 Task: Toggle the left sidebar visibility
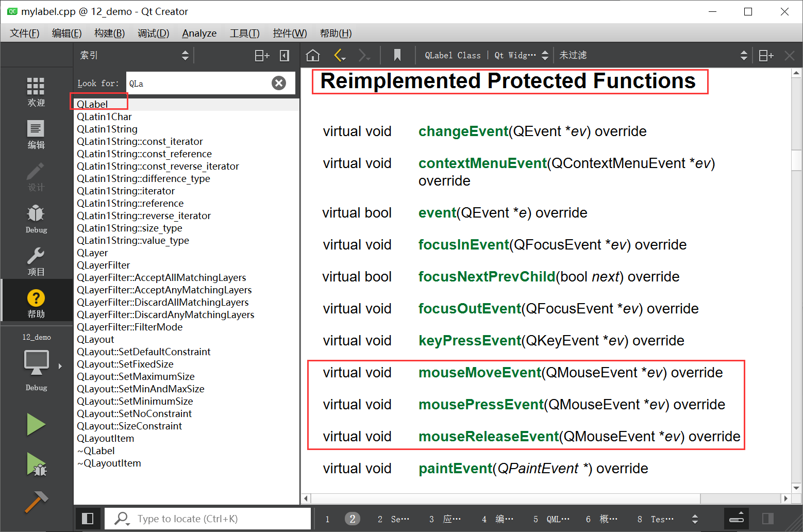[x=88, y=519]
